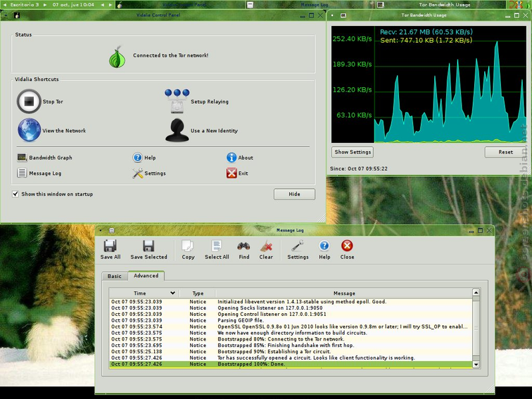The width and height of the screenshot is (532, 399).
Task: Activate Vidalia Control Panel from top taskbar
Action: click(x=181, y=5)
